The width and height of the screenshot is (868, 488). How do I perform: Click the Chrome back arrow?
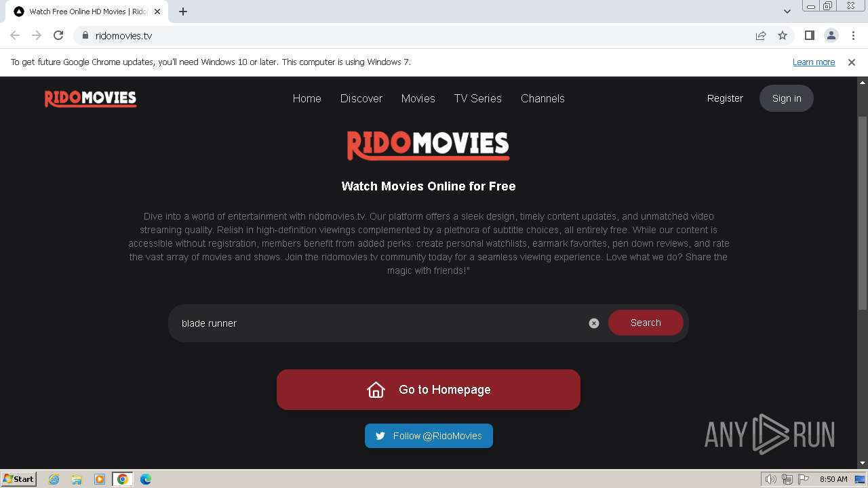tap(15, 35)
